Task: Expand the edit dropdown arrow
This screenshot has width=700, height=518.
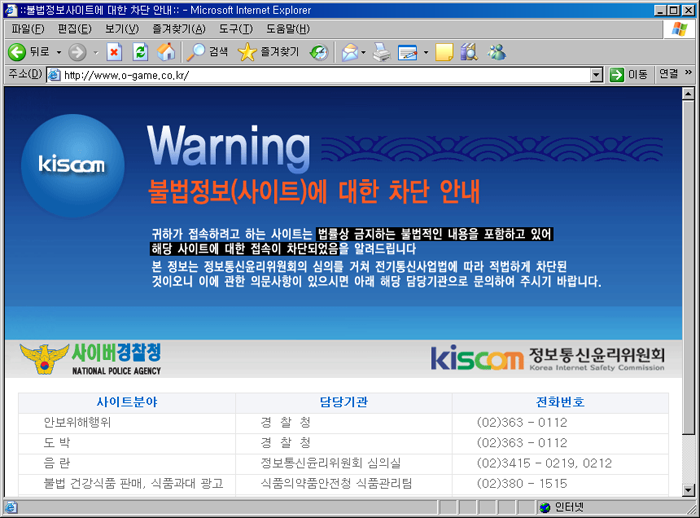Action: point(426,52)
